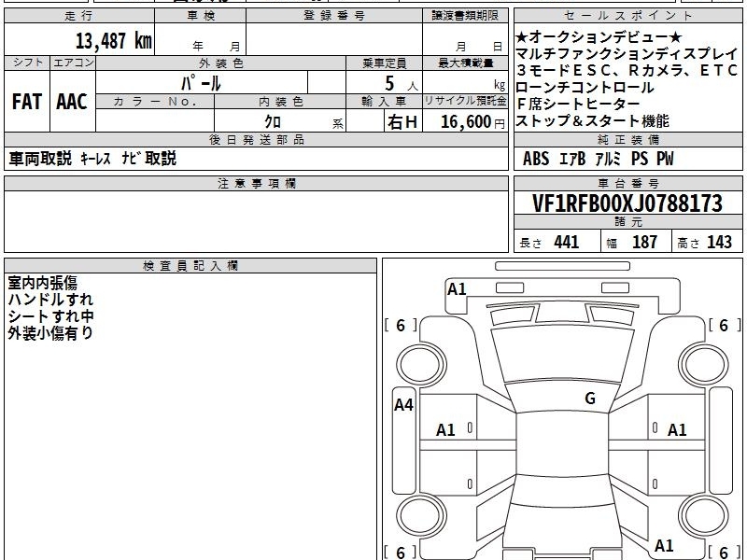
Task: Select the セールスポイント heading
Action: pyautogui.click(x=627, y=16)
